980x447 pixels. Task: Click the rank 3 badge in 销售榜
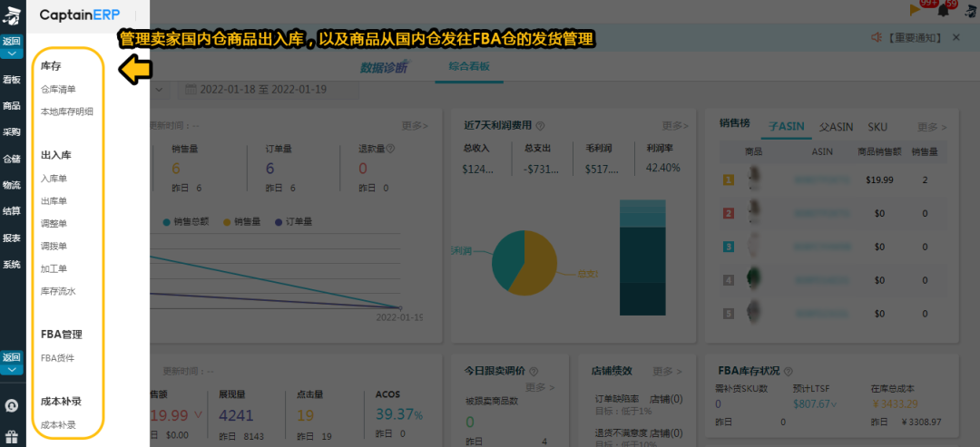click(x=728, y=247)
